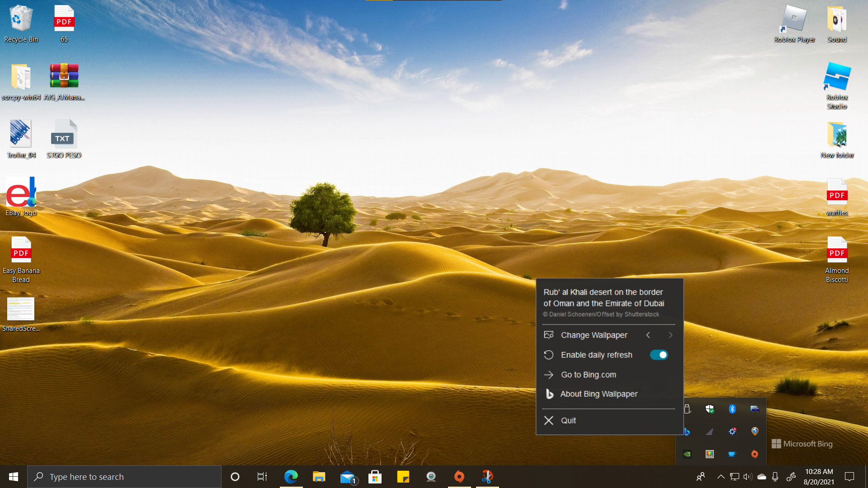
Task: Click the striped stairs tray icon
Action: [710, 432]
